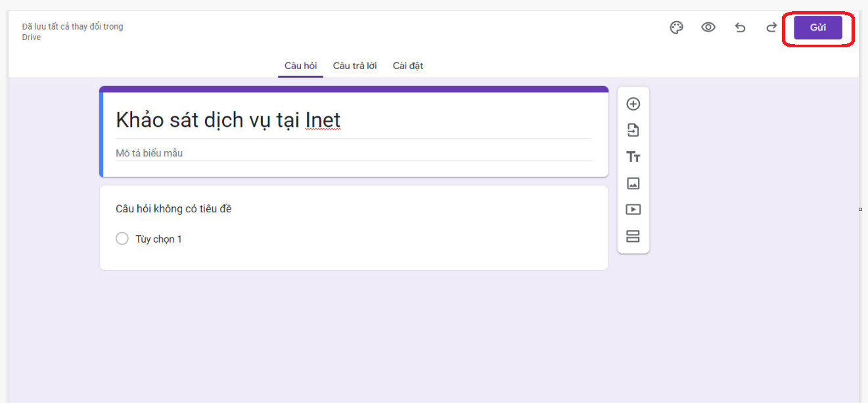This screenshot has width=868, height=403.
Task: Add a new question from sidebar
Action: tap(633, 104)
